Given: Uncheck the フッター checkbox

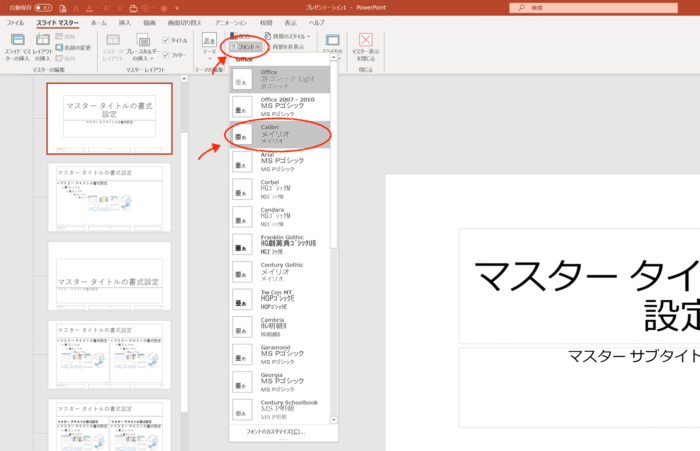Looking at the screenshot, I should (166, 55).
